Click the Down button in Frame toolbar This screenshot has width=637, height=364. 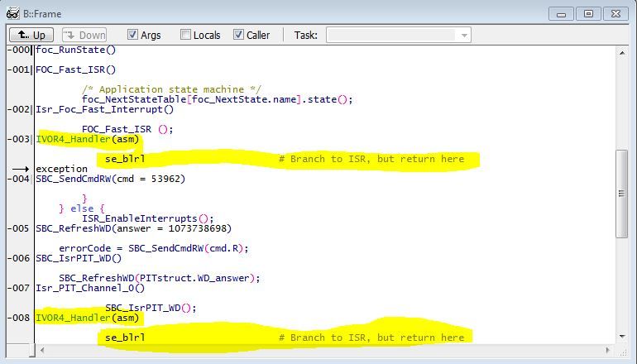click(84, 35)
